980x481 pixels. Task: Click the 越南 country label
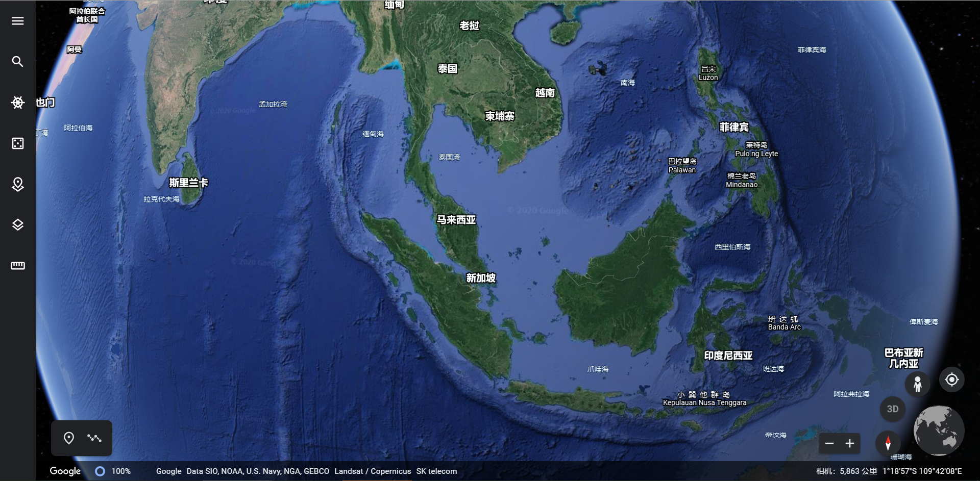coord(545,93)
